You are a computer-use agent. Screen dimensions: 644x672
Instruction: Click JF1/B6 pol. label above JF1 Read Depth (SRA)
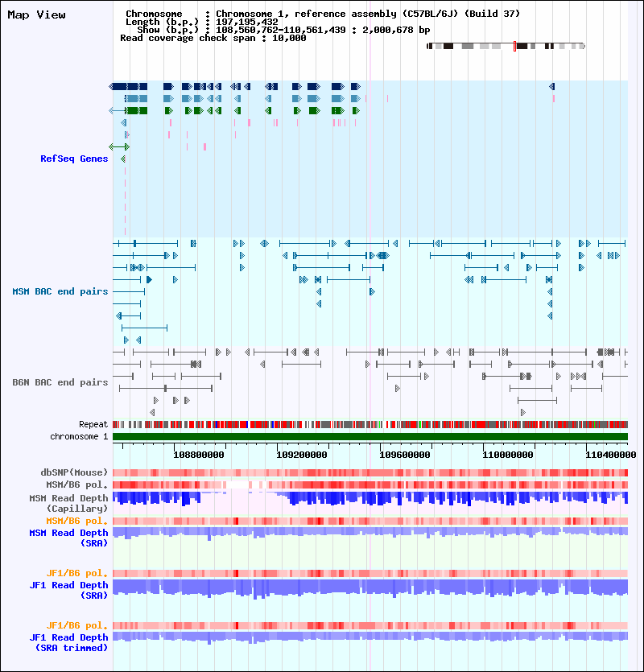click(77, 573)
